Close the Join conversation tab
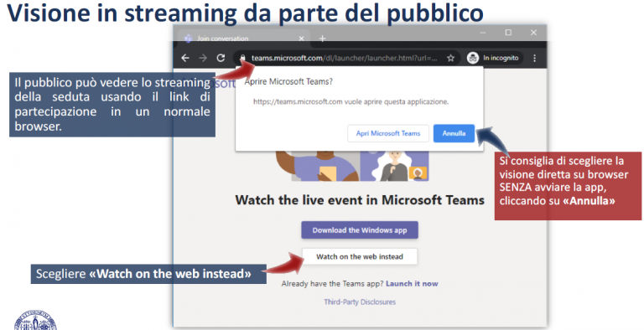Viewport: 644px width, 330px height. tap(302, 39)
